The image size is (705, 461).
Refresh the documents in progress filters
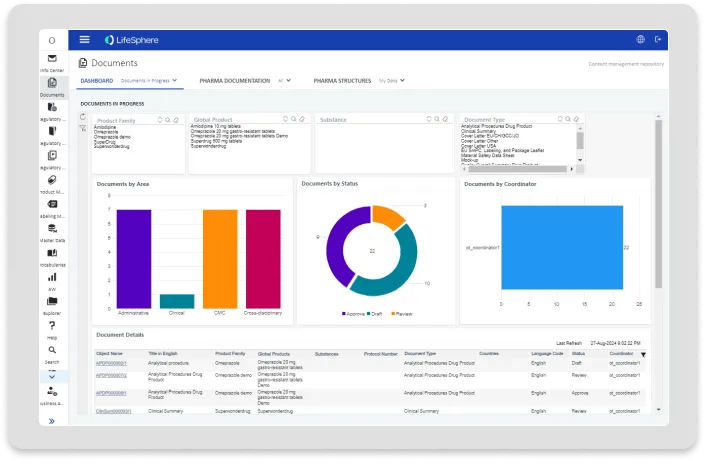pyautogui.click(x=83, y=117)
